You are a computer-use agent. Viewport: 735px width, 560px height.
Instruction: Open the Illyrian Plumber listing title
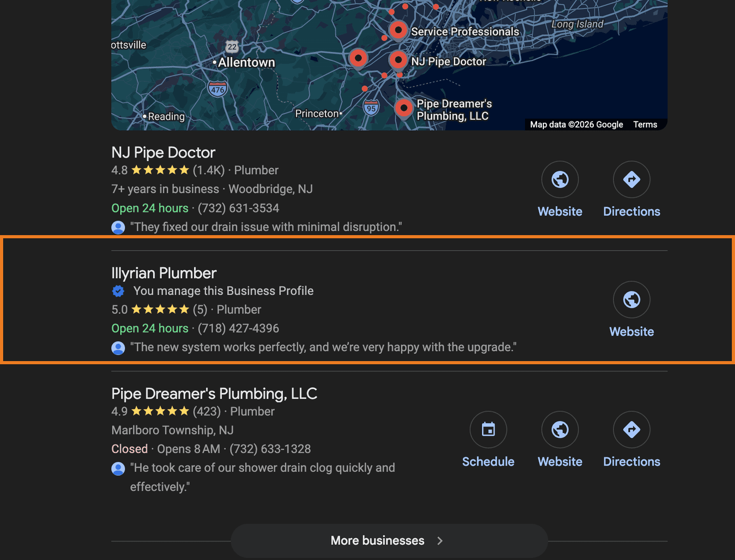click(x=164, y=273)
